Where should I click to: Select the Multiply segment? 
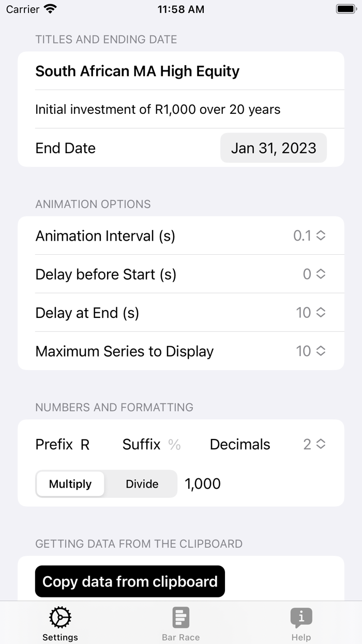click(x=70, y=484)
